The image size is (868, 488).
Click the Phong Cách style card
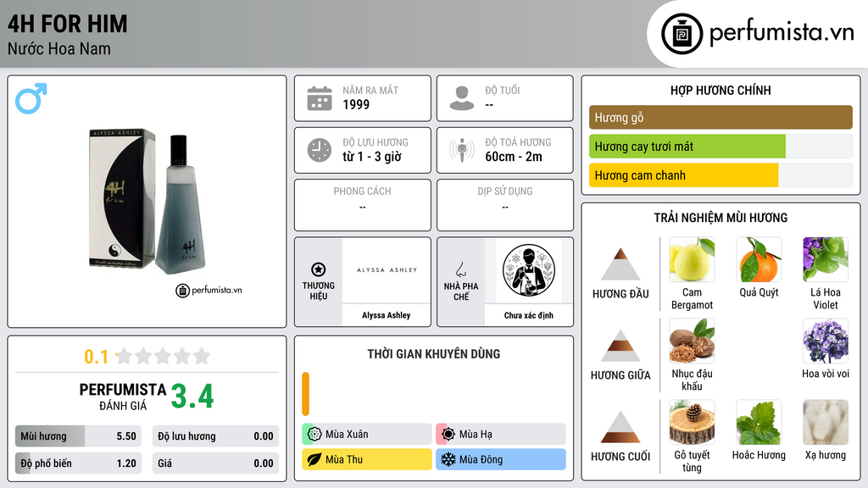click(363, 205)
